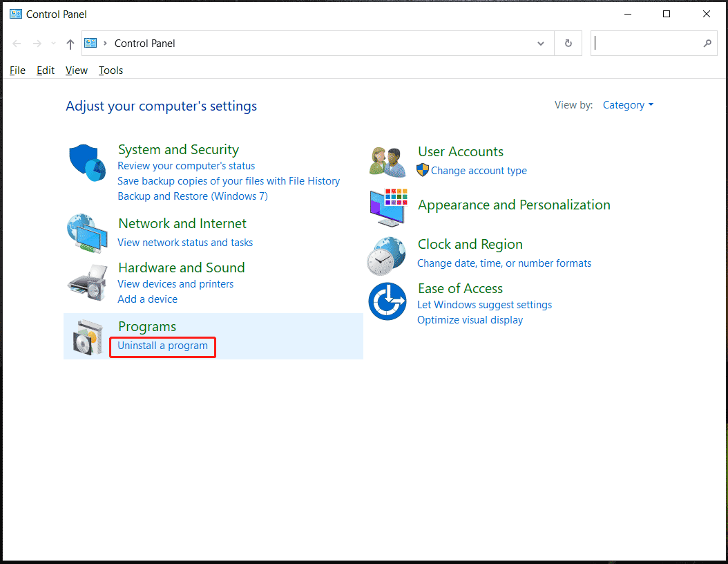Click Uninstall a program
Viewport: 728px width, 564px height.
point(162,346)
